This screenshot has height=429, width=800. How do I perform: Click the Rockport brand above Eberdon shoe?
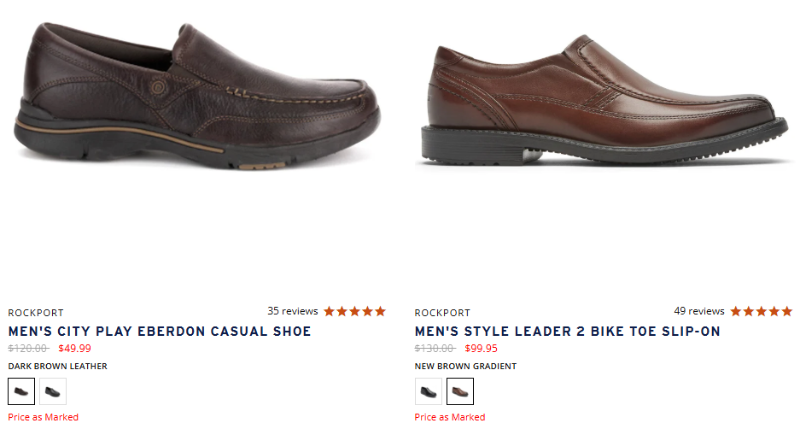pos(35,313)
